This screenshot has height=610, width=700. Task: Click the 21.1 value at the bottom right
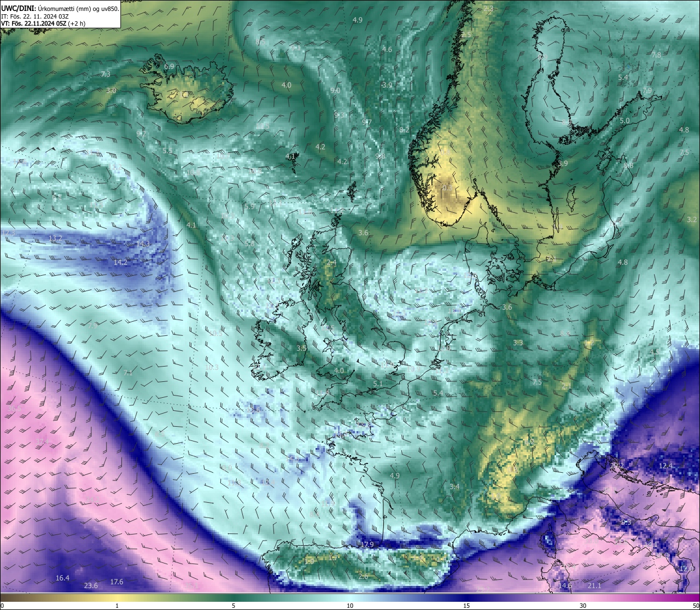pyautogui.click(x=594, y=586)
